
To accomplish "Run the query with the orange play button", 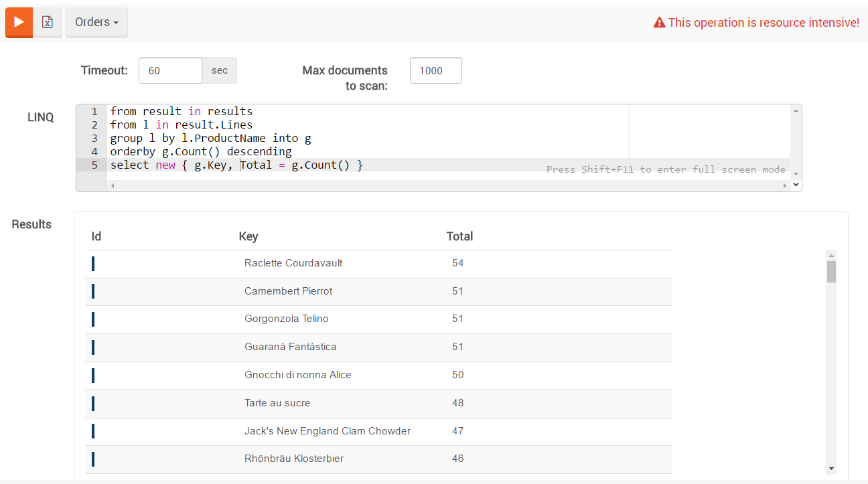I will [x=19, y=22].
